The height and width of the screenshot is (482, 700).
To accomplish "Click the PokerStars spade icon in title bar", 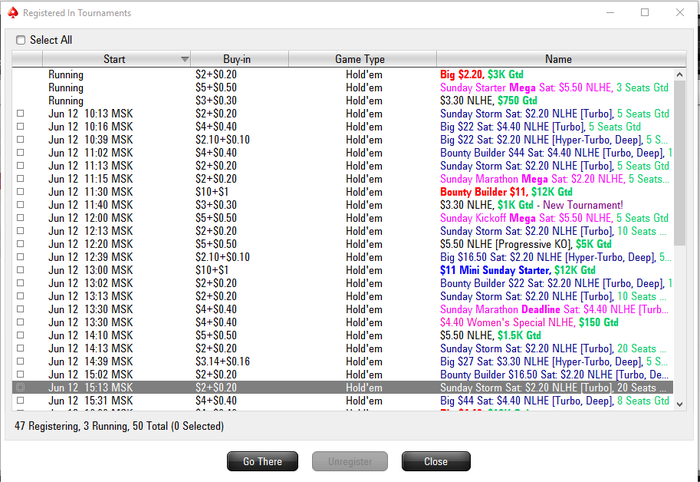I will pyautogui.click(x=13, y=12).
